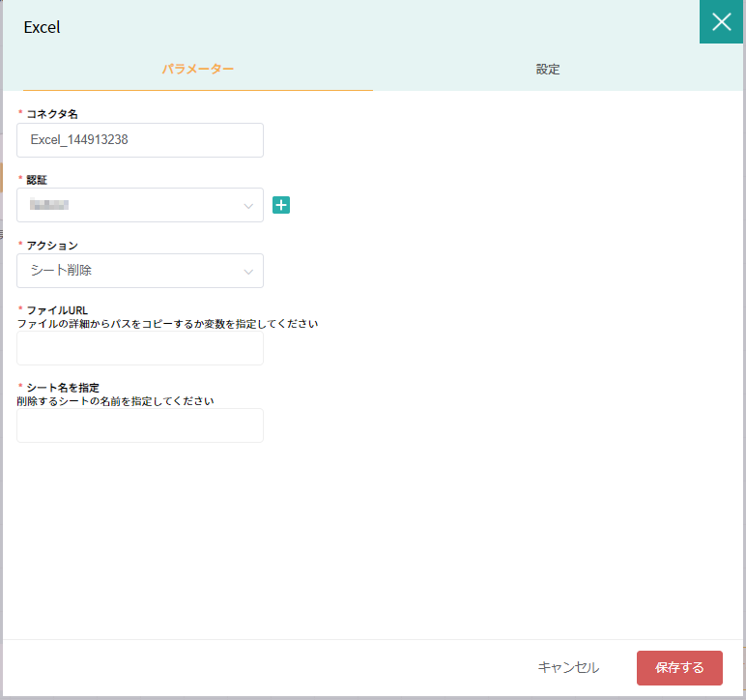The height and width of the screenshot is (700, 746).
Task: Click the 保存する button
Action: [x=679, y=668]
